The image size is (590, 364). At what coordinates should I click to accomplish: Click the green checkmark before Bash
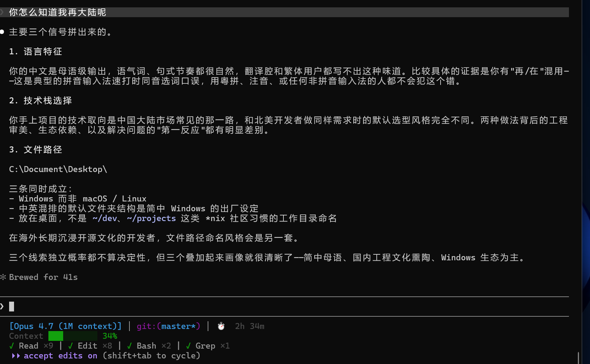(130, 346)
